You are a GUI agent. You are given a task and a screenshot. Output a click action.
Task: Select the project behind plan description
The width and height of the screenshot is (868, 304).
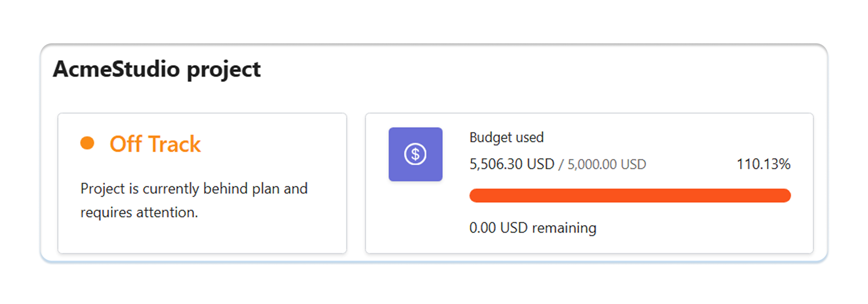pyautogui.click(x=194, y=201)
